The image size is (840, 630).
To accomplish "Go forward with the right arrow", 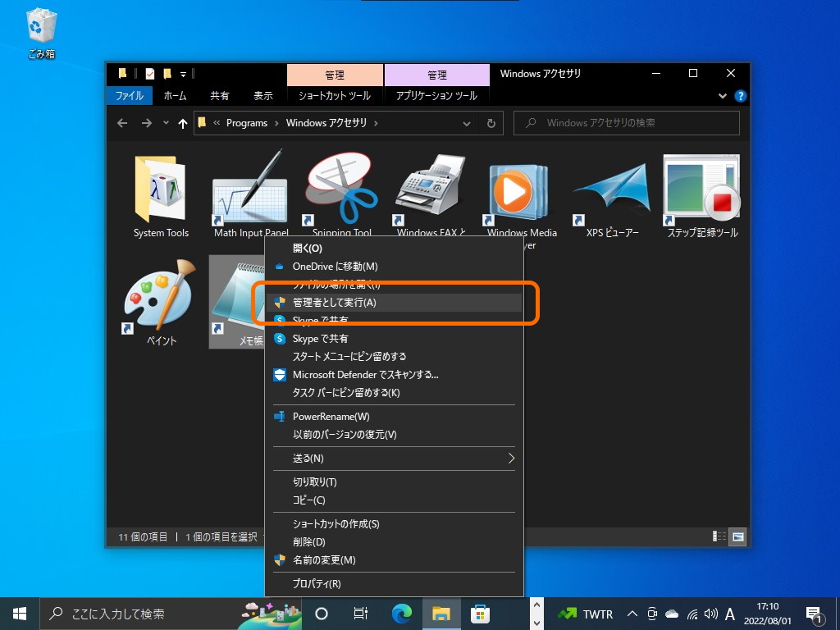I will click(146, 123).
